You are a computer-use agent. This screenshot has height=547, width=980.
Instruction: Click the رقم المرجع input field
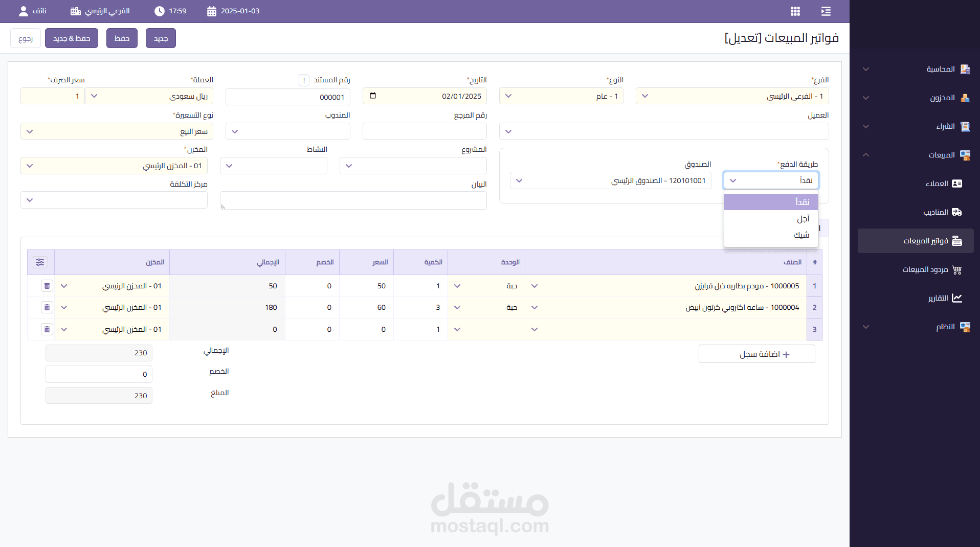pyautogui.click(x=425, y=131)
